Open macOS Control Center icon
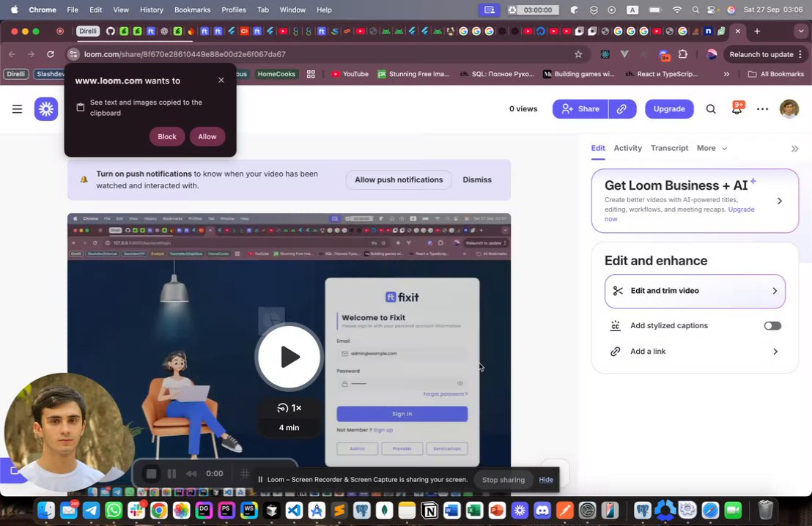812x526 pixels. pyautogui.click(x=712, y=10)
